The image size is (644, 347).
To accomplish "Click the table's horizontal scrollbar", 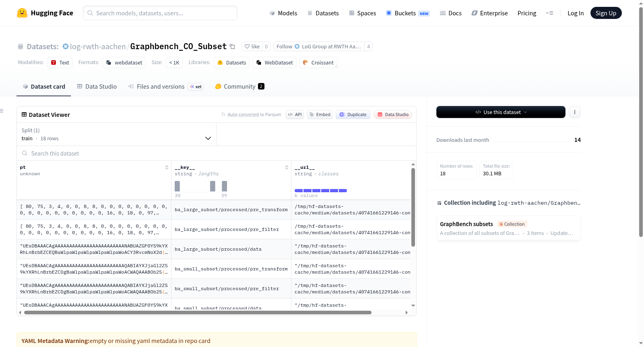I will 198,312.
